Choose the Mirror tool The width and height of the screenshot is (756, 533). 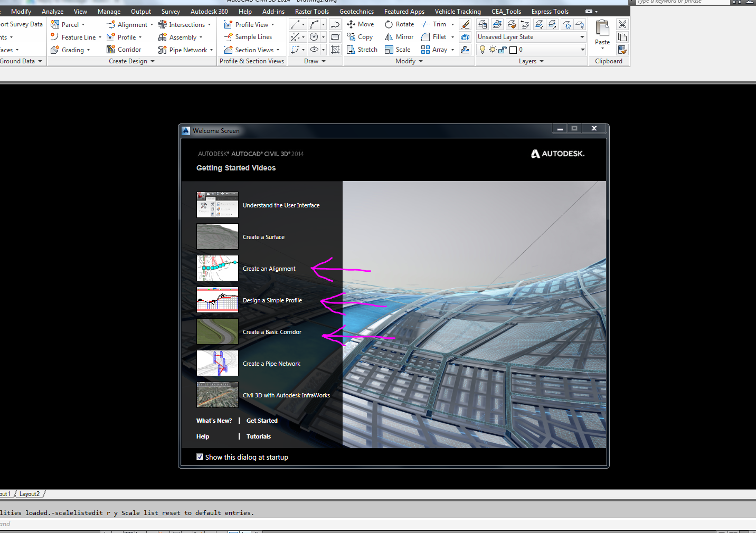pyautogui.click(x=399, y=37)
